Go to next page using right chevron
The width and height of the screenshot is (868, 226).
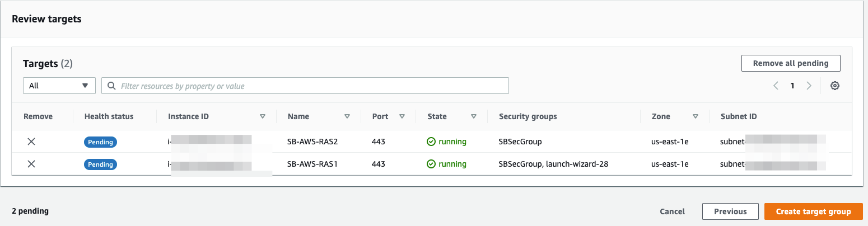[809, 86]
